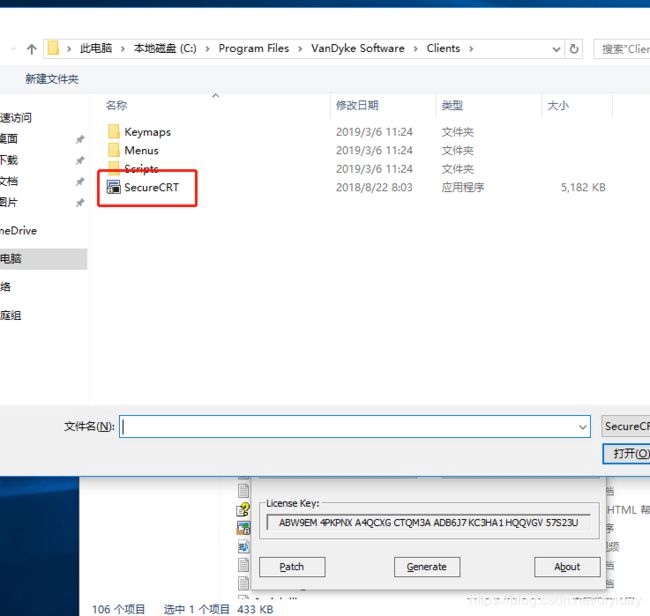Select 网络 in the sidebar
Screen dimensions: 650x616
[5, 286]
